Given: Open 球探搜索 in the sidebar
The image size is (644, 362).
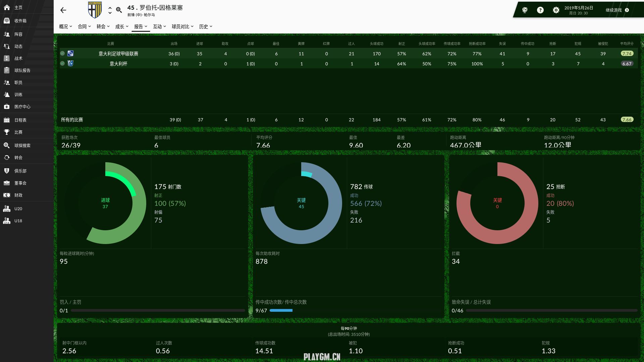Looking at the screenshot, I should point(22,145).
